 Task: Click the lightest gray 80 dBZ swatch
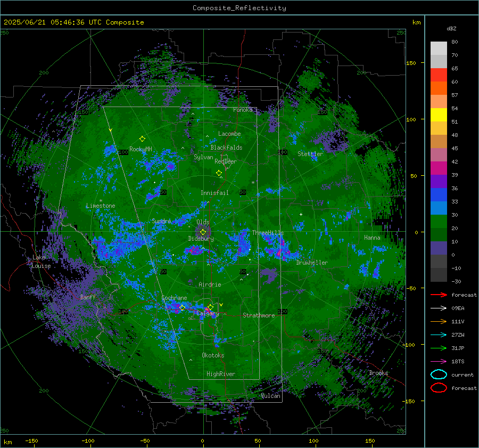[439, 48]
